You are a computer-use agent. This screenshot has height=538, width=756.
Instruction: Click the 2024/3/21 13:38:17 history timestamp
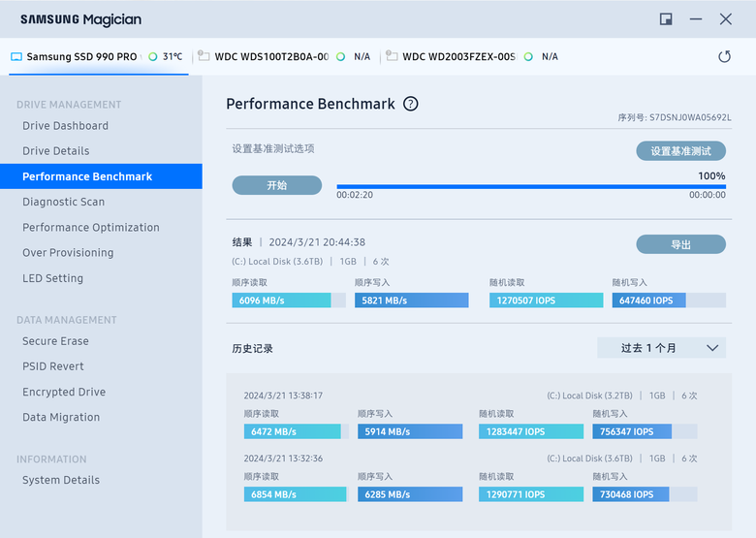click(x=283, y=396)
